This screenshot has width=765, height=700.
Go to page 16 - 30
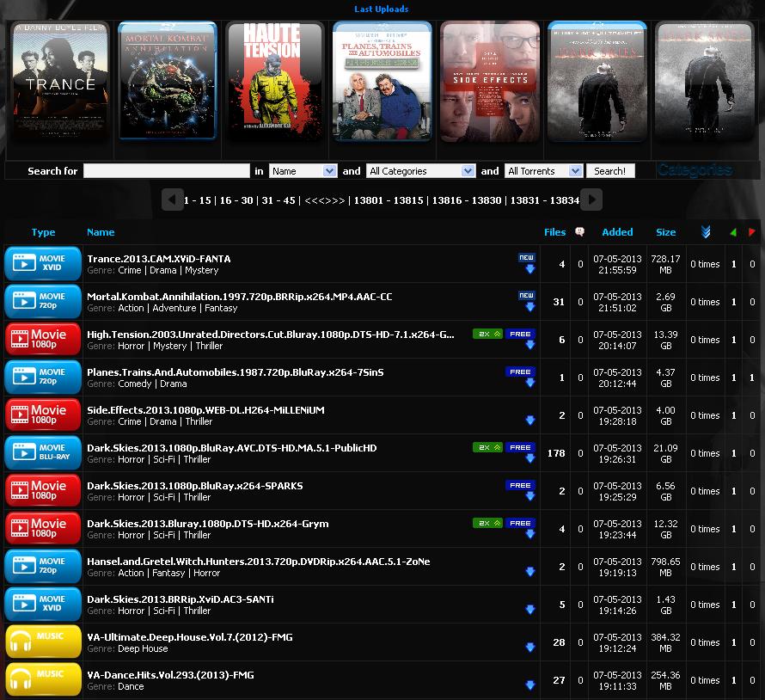(236, 200)
